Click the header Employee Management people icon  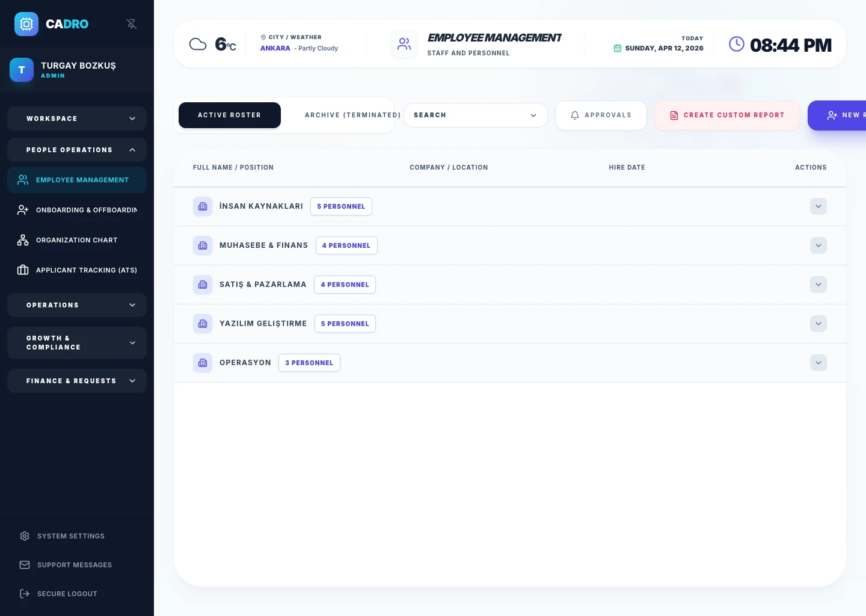click(404, 44)
